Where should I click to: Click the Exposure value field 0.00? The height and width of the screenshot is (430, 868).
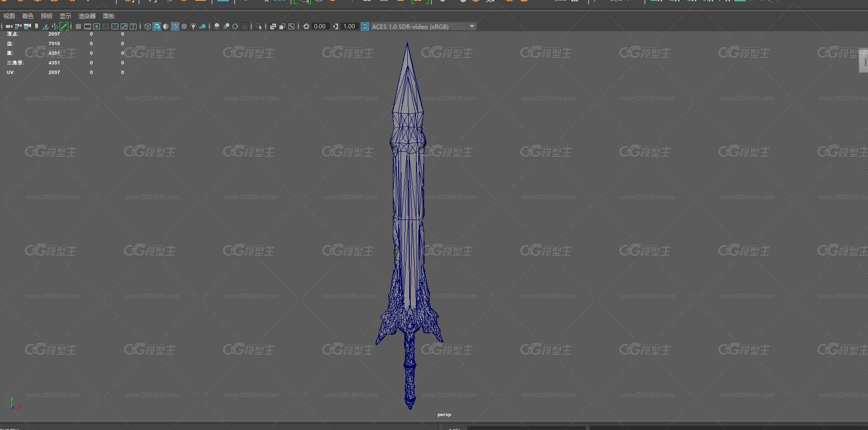tap(320, 26)
